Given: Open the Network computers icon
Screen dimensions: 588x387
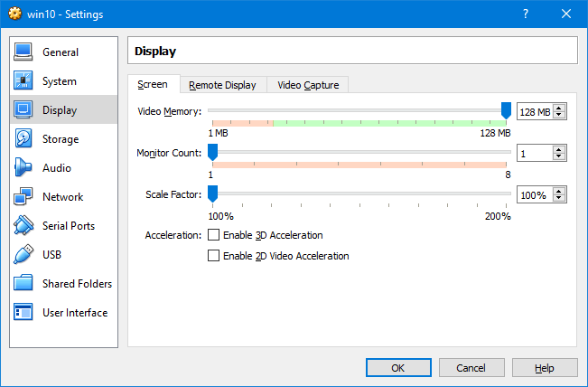Looking at the screenshot, I should (x=23, y=196).
